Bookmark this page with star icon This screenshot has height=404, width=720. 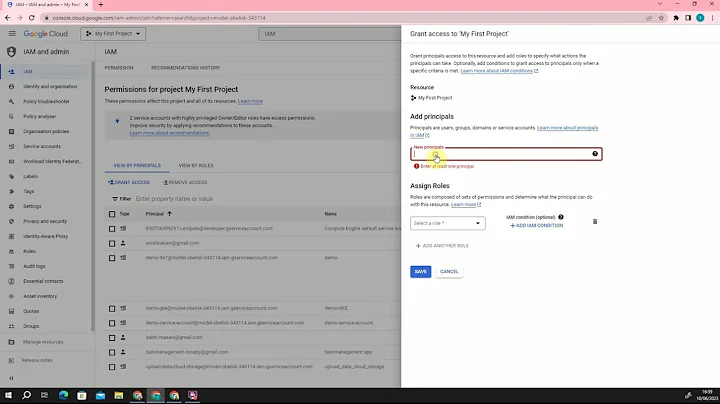click(661, 18)
